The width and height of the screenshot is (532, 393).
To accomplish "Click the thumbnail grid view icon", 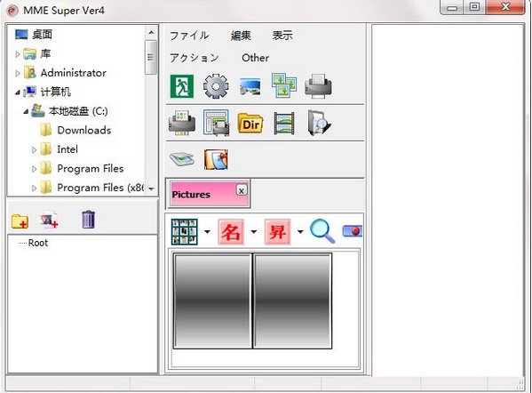I will point(184,232).
